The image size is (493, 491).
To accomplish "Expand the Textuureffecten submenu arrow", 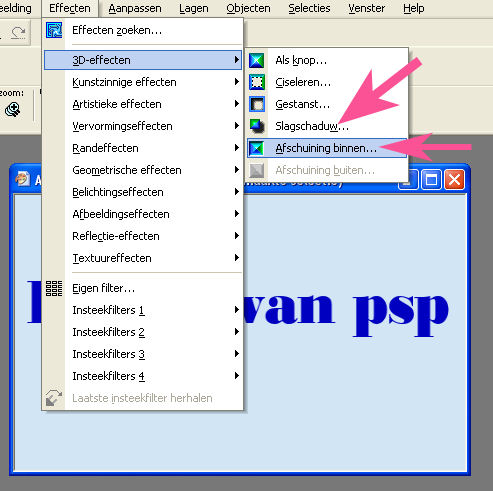I will (236, 258).
